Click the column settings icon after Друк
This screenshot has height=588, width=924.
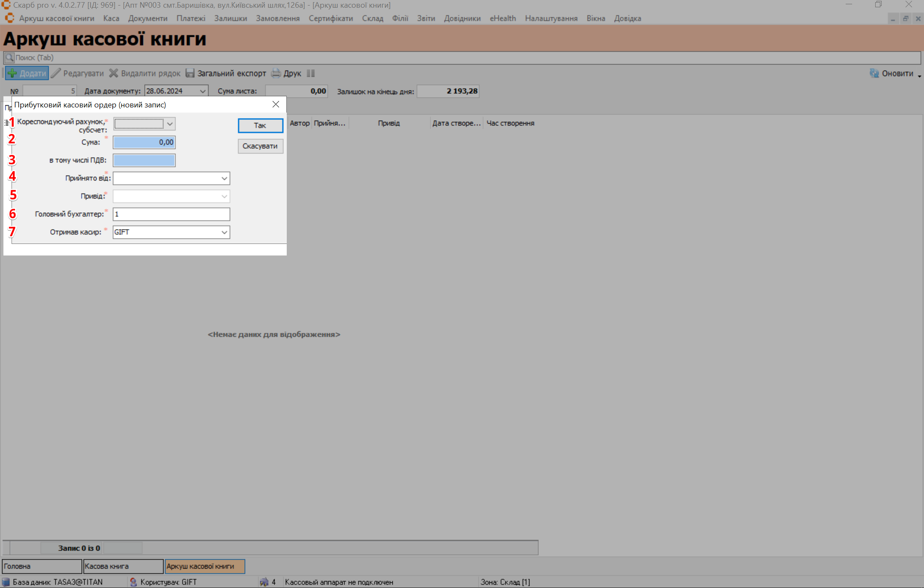tap(311, 73)
